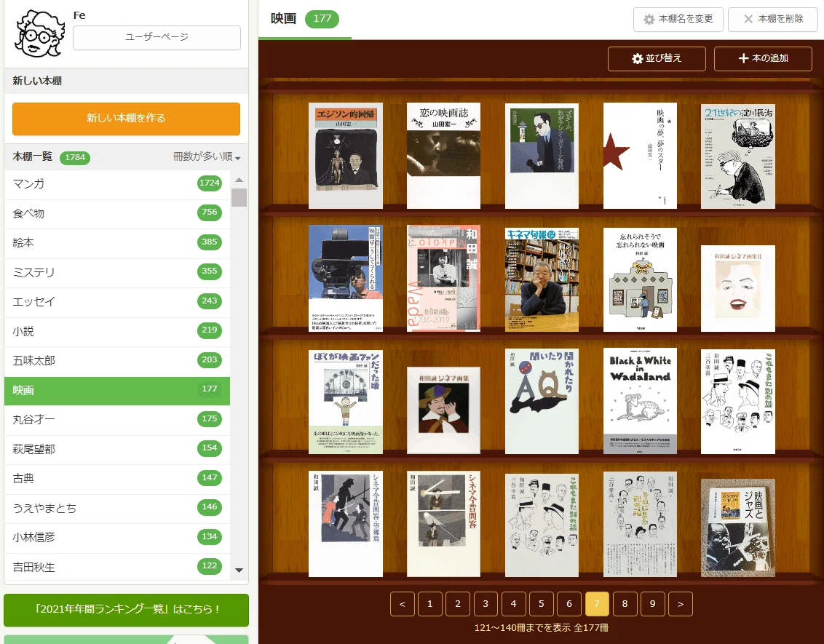Go to page 1

click(430, 604)
